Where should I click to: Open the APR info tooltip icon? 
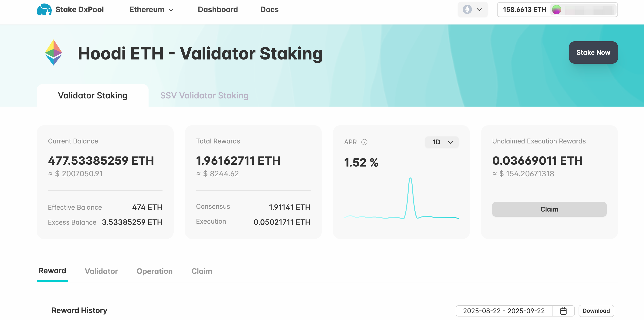click(365, 142)
